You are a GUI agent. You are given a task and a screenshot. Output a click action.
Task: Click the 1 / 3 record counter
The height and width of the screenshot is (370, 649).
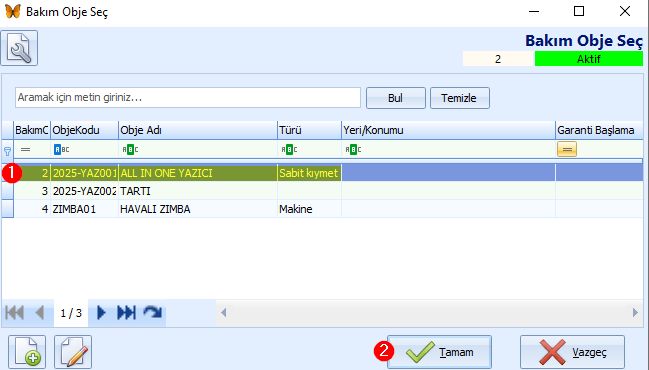(x=71, y=313)
